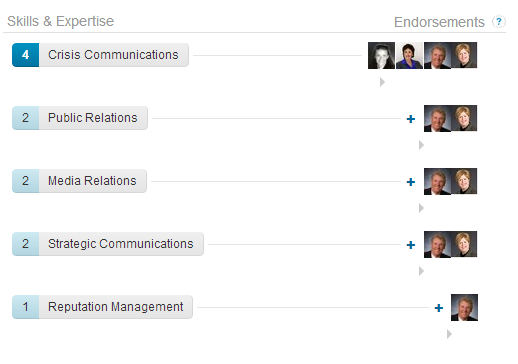Screen dimensions: 518x364
Task: Expand the Crisis Communications endorsers arrow
Action: click(x=382, y=82)
